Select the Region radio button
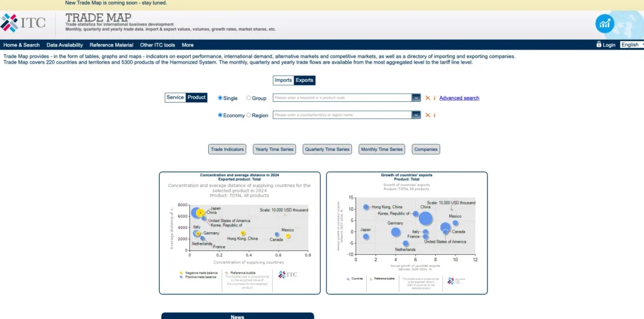Screen dimensions: 644x319 (x=249, y=115)
